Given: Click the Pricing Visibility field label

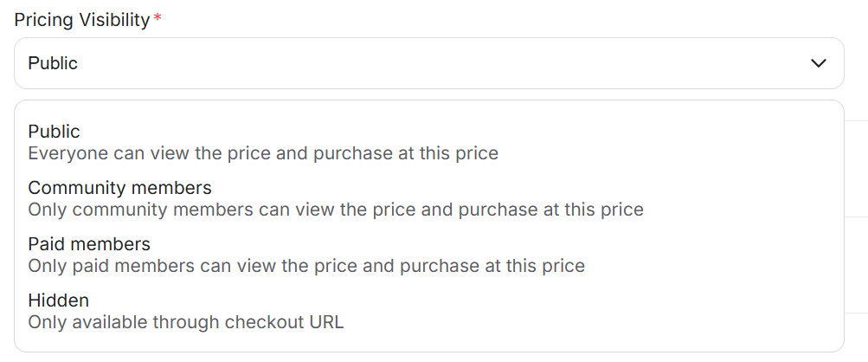Looking at the screenshot, I should (x=82, y=21).
